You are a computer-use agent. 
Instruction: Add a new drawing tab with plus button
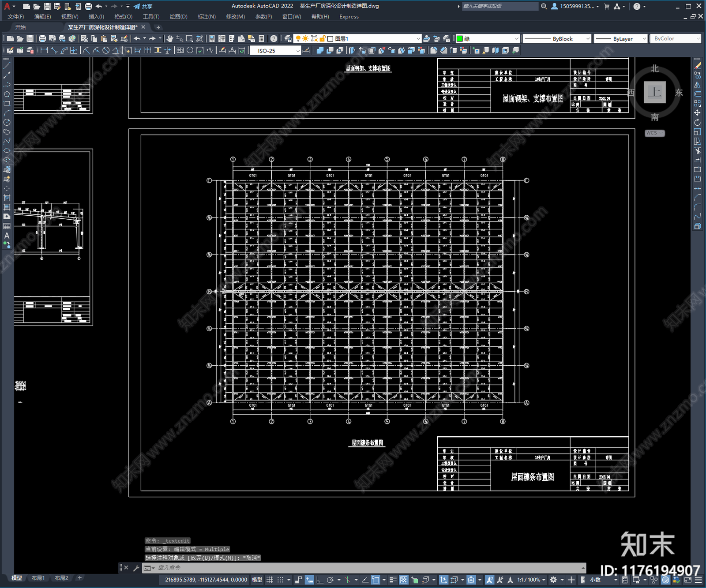[158, 27]
